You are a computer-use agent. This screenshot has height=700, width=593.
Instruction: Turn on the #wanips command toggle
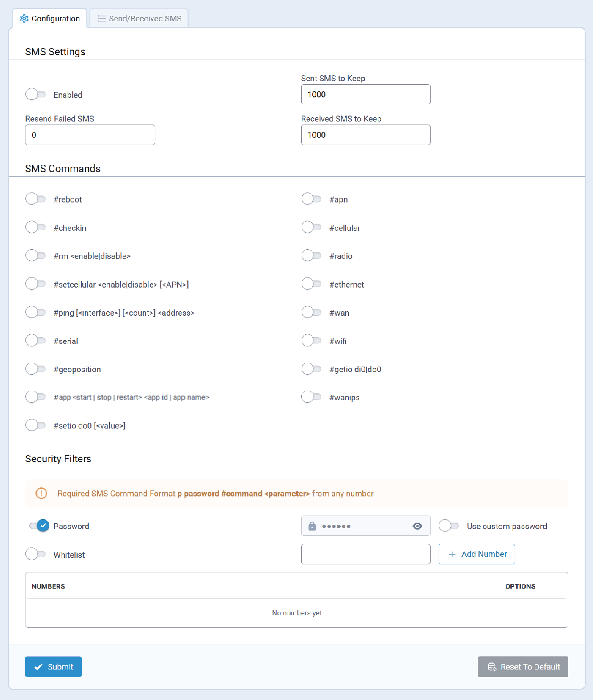311,397
